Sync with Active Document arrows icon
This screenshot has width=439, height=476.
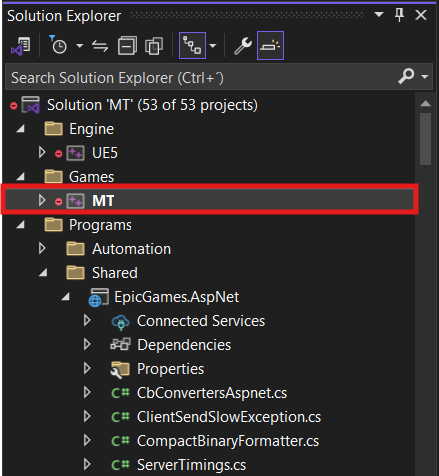click(100, 46)
